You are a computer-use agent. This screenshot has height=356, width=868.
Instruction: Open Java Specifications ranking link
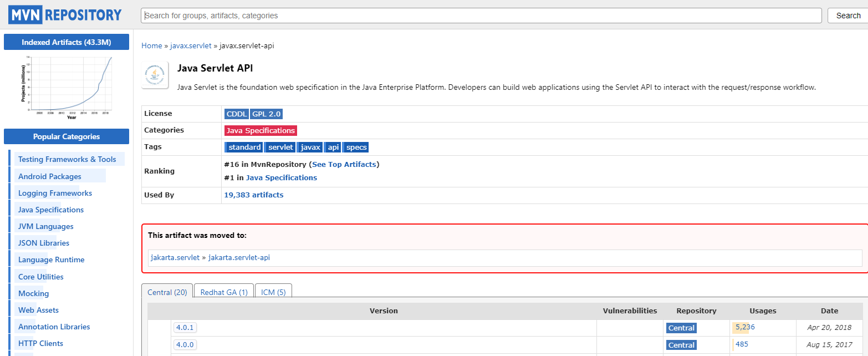282,177
